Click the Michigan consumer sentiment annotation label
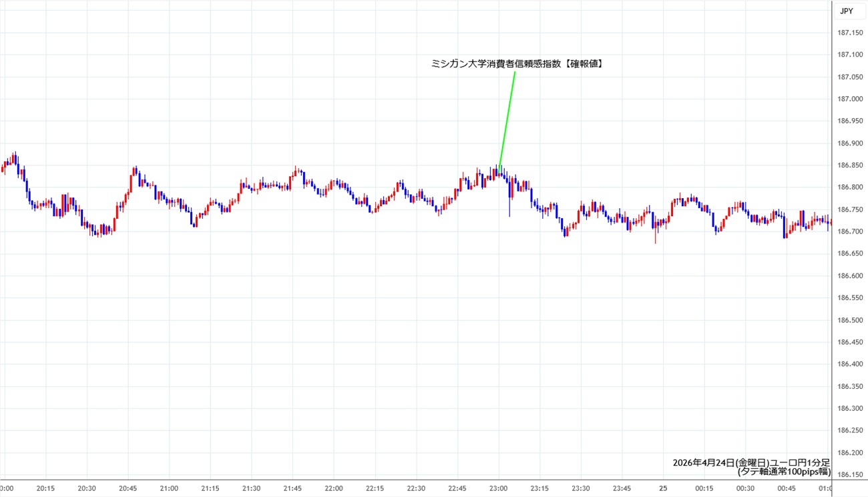Image resolution: width=868 pixels, height=497 pixels. point(517,64)
